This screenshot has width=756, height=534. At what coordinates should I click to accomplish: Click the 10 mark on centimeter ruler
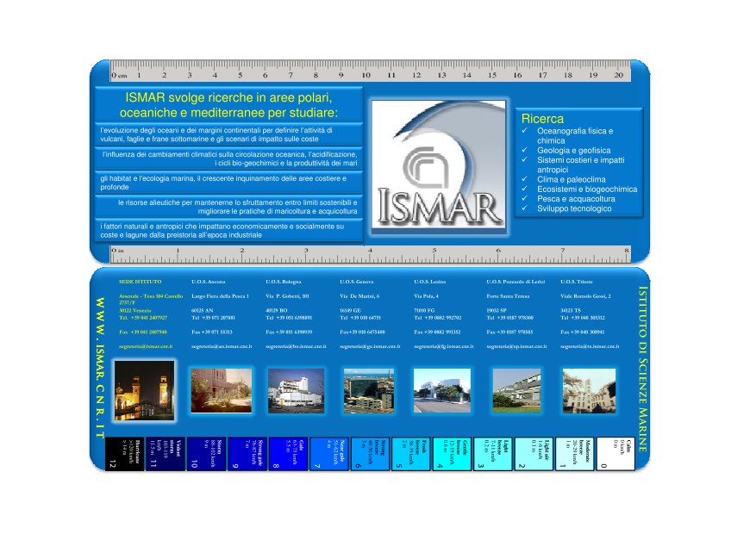point(366,75)
